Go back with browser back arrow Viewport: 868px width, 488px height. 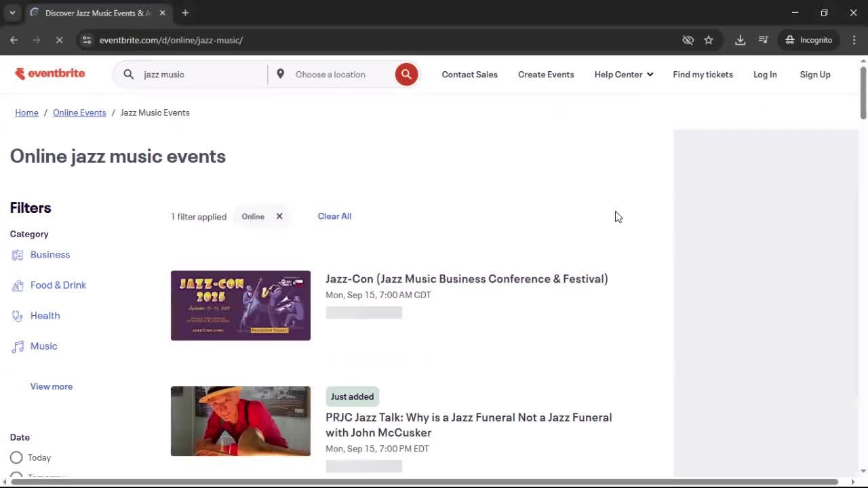pyautogui.click(x=14, y=40)
